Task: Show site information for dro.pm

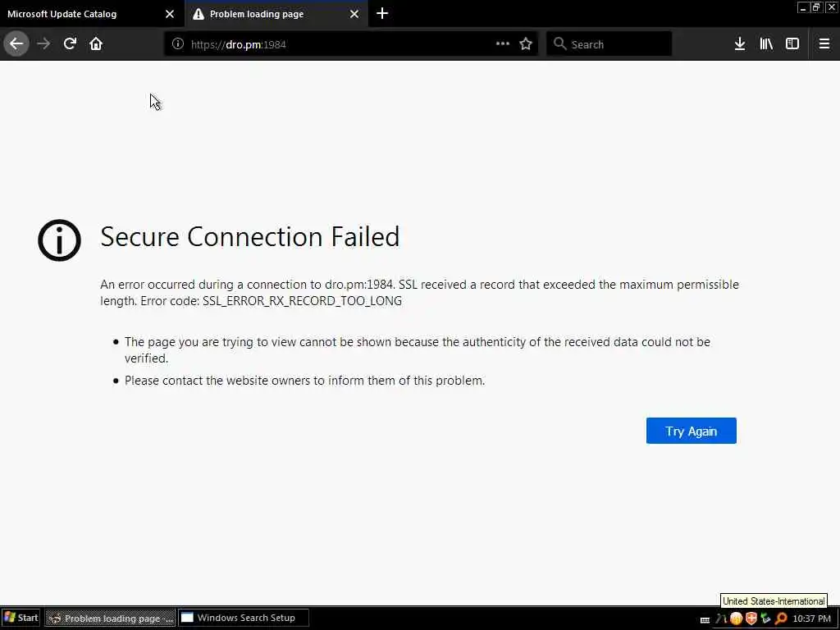Action: click(x=178, y=44)
